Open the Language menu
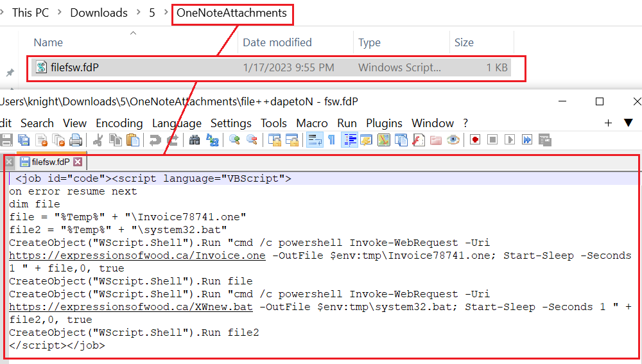This screenshot has height=364, width=642. pyautogui.click(x=177, y=123)
